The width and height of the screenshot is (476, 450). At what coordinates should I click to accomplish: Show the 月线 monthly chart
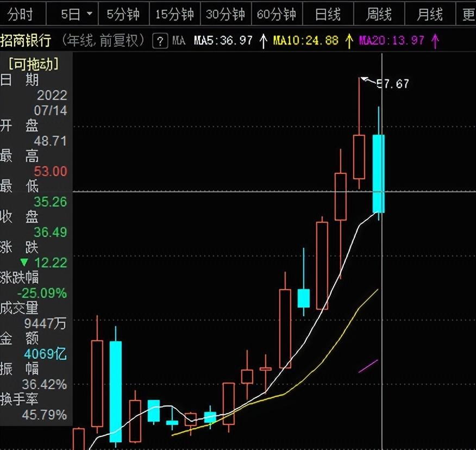coord(430,14)
